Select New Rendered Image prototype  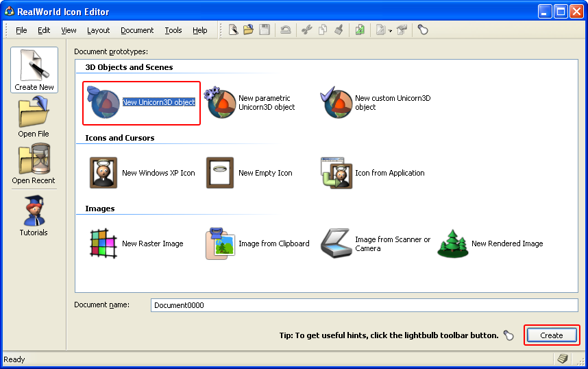pyautogui.click(x=490, y=243)
